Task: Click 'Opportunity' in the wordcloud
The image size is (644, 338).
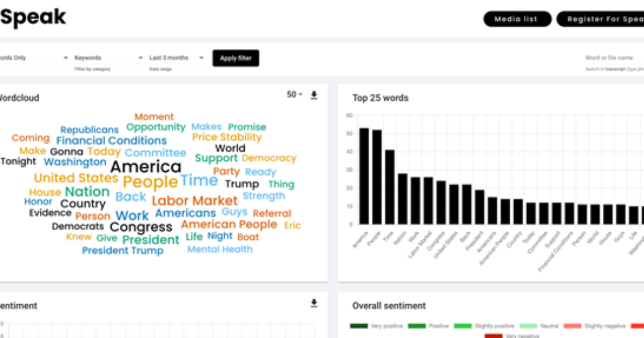Action: click(x=156, y=128)
